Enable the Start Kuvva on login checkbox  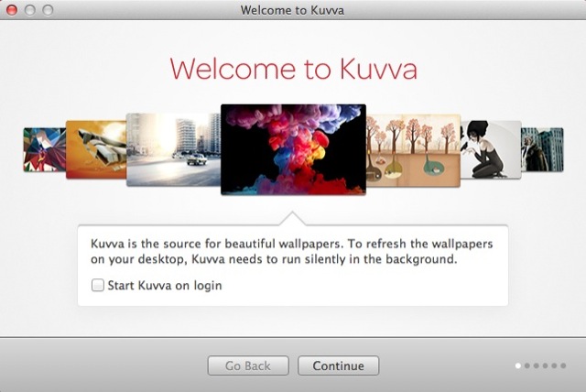click(x=98, y=286)
